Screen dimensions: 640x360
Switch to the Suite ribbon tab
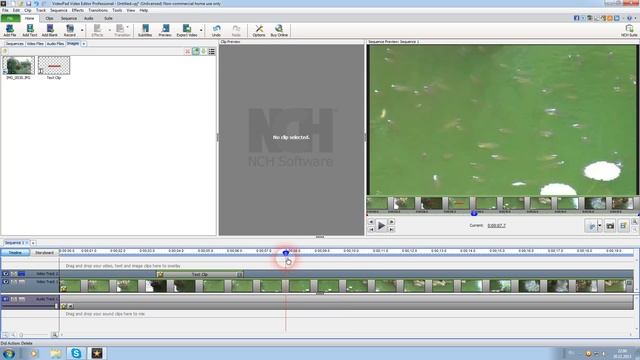(x=108, y=18)
